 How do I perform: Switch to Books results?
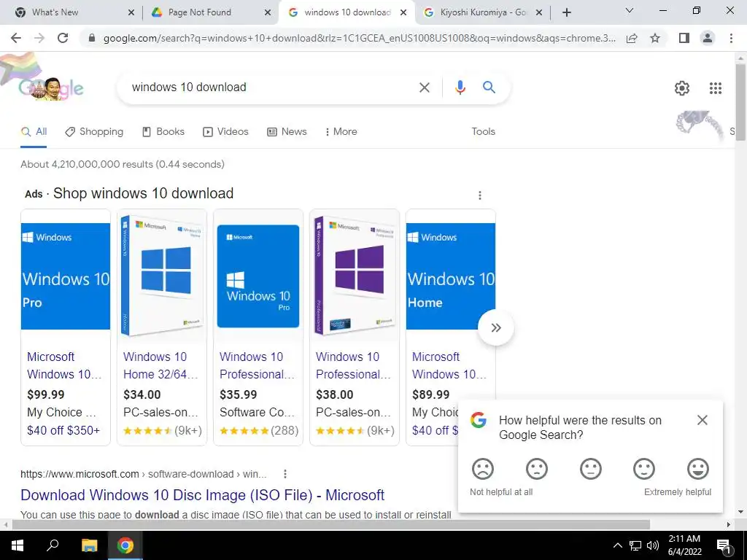[163, 131]
